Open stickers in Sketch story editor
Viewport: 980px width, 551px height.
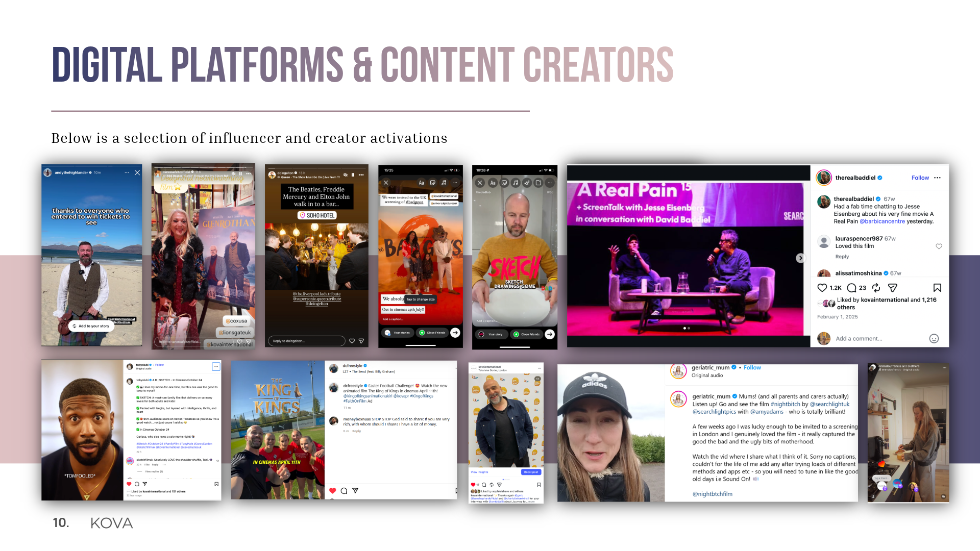click(x=504, y=183)
